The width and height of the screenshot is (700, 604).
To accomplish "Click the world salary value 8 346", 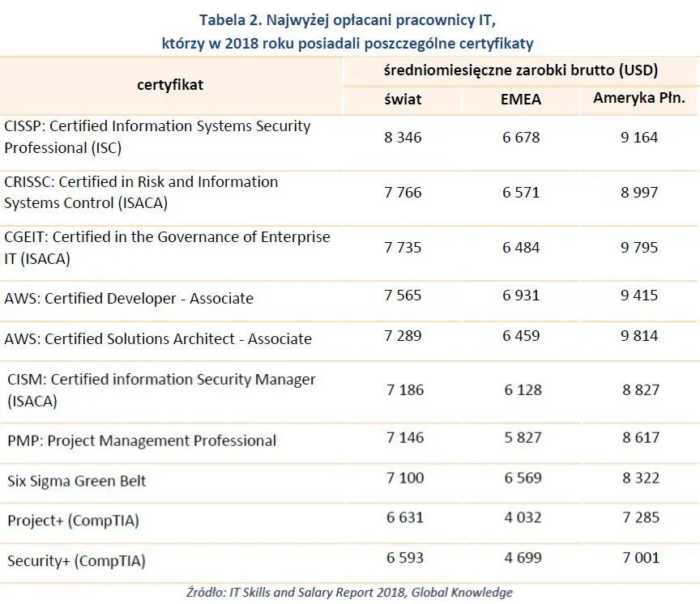I will tap(403, 138).
